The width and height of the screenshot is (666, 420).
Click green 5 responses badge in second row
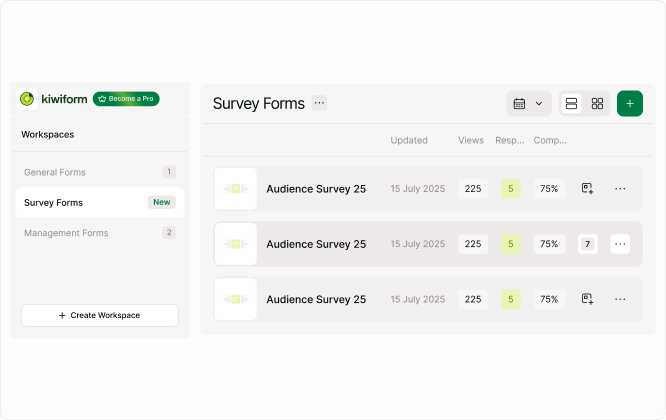coord(511,244)
